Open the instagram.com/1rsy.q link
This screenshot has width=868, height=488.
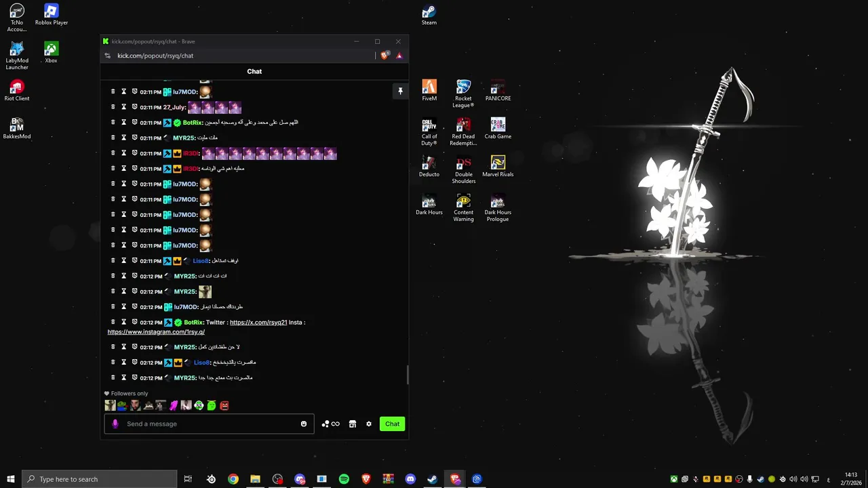coord(156,332)
